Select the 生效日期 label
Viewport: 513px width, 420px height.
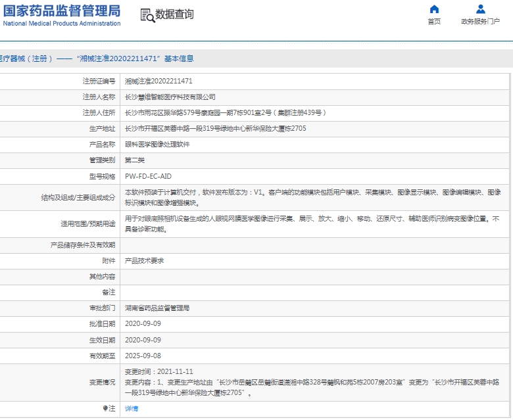click(102, 340)
